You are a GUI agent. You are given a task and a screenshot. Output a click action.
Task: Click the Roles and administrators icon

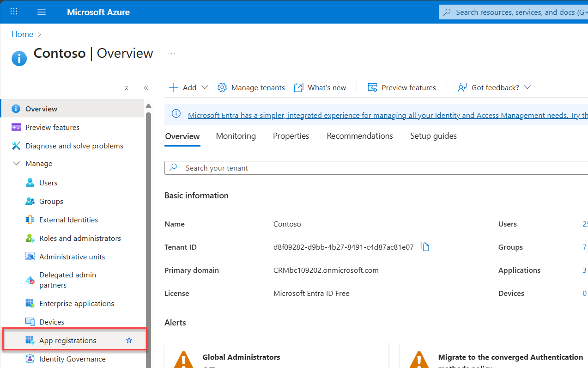(30, 238)
